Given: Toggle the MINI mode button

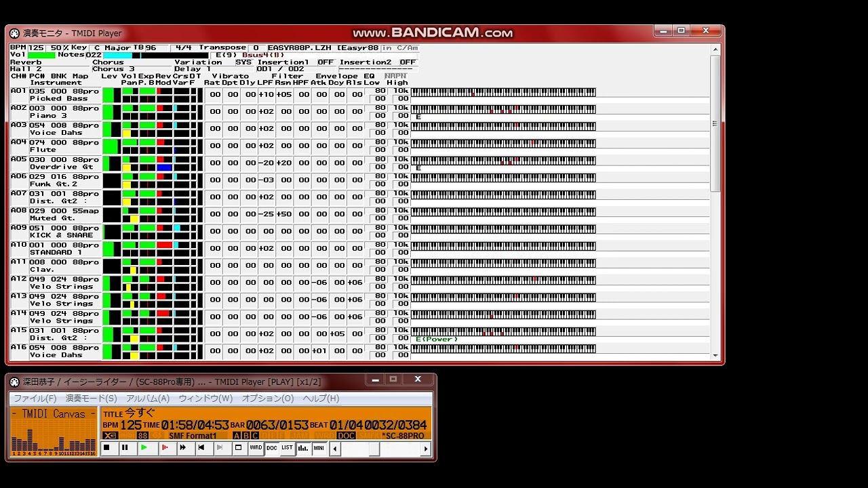Looking at the screenshot, I should [x=319, y=448].
